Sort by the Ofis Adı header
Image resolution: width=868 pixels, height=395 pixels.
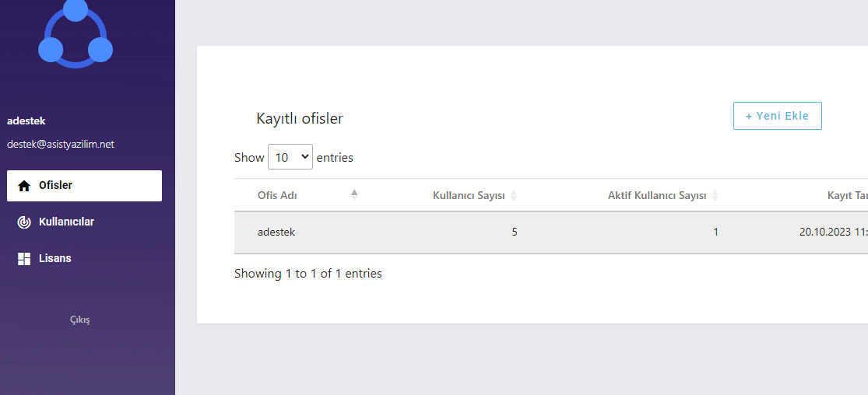pos(277,195)
